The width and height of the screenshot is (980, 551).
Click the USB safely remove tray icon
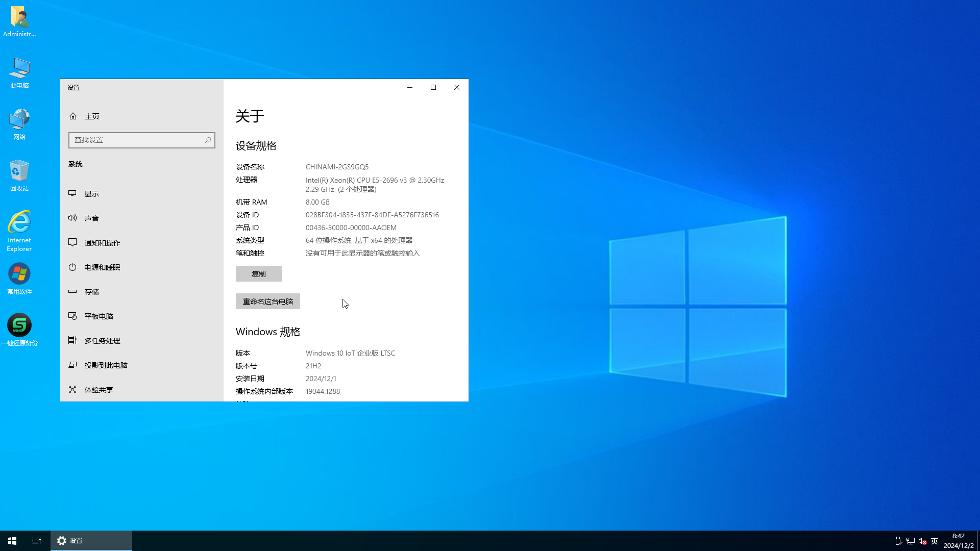click(898, 541)
